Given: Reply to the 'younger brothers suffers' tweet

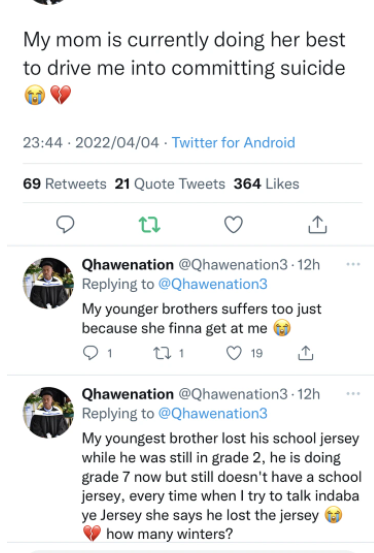Looking at the screenshot, I should [90, 353].
